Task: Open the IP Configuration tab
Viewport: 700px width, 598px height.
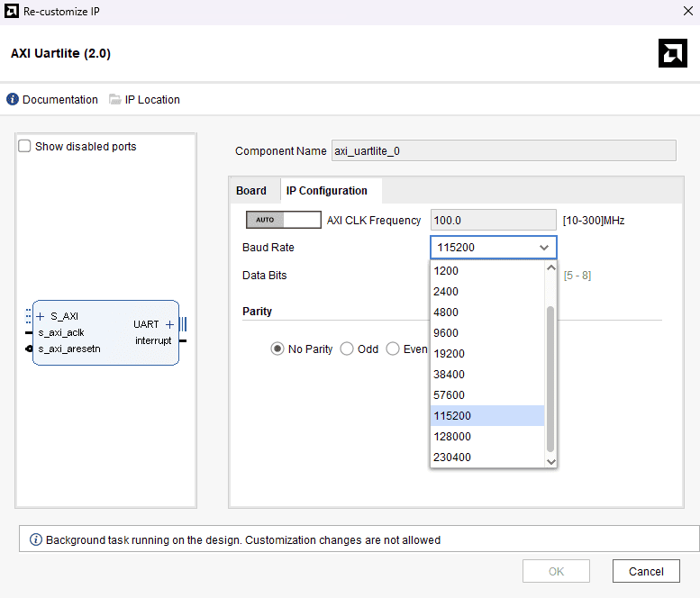Action: [x=326, y=191]
